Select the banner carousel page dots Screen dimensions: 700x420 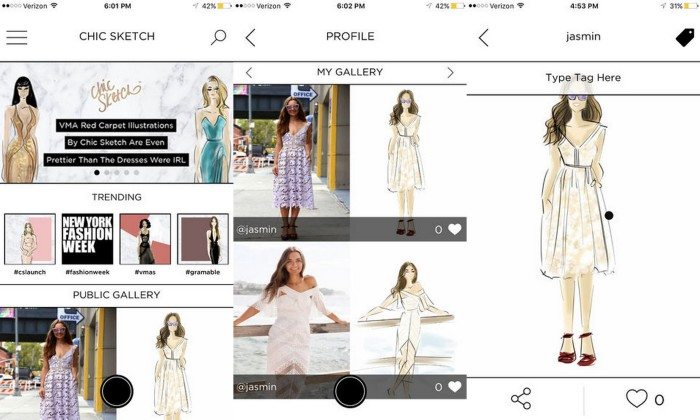click(x=116, y=173)
